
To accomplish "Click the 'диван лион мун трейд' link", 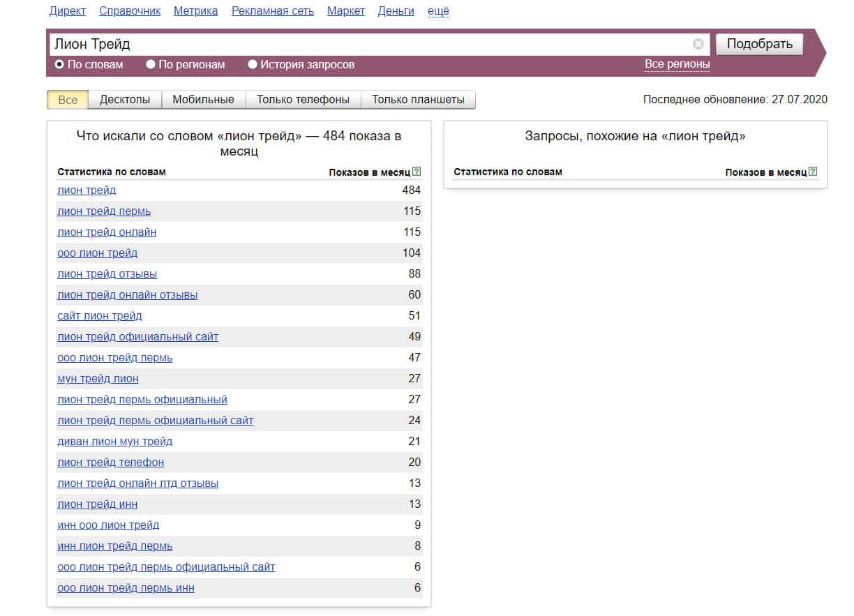I will tap(114, 442).
